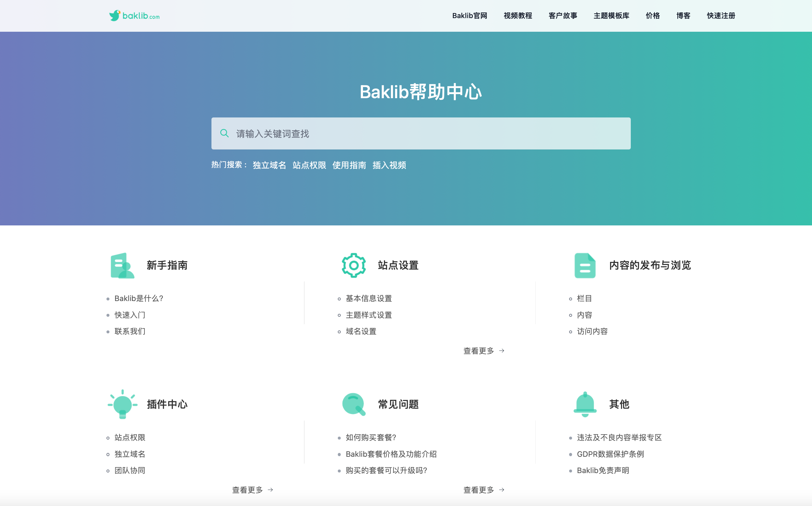Select hot search 使用指南

pyautogui.click(x=349, y=165)
